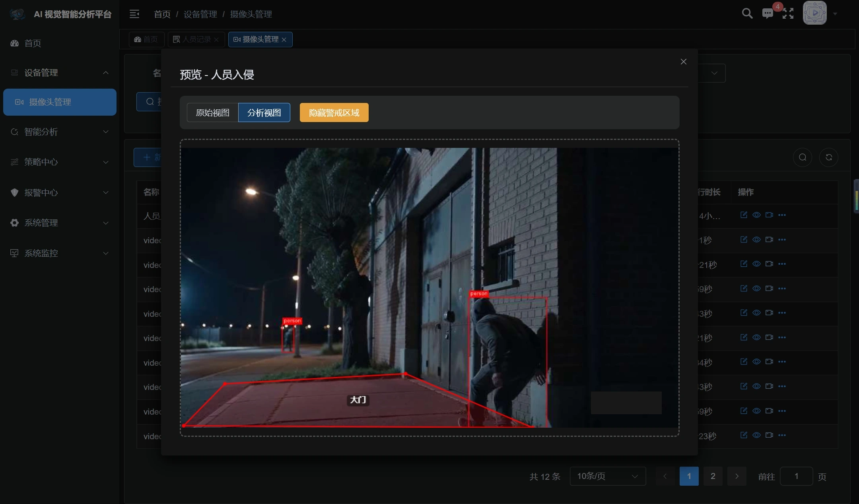This screenshot has width=859, height=504.
Task: Open more options in the 23秒 row
Action: pyautogui.click(x=782, y=435)
